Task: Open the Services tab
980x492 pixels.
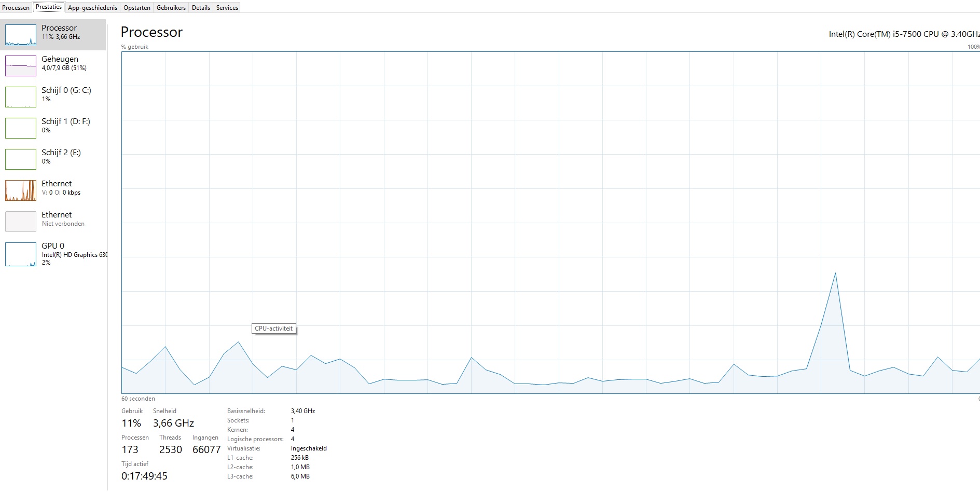Action: [x=227, y=8]
